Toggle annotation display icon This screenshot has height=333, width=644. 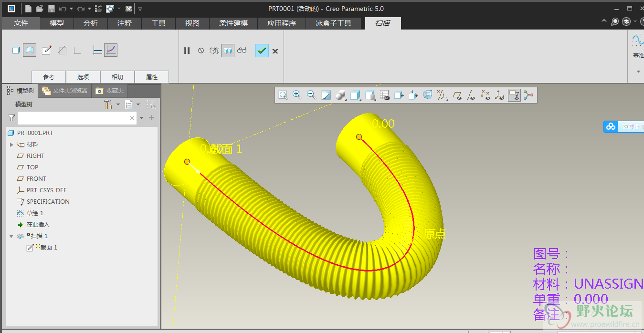pyautogui.click(x=514, y=95)
